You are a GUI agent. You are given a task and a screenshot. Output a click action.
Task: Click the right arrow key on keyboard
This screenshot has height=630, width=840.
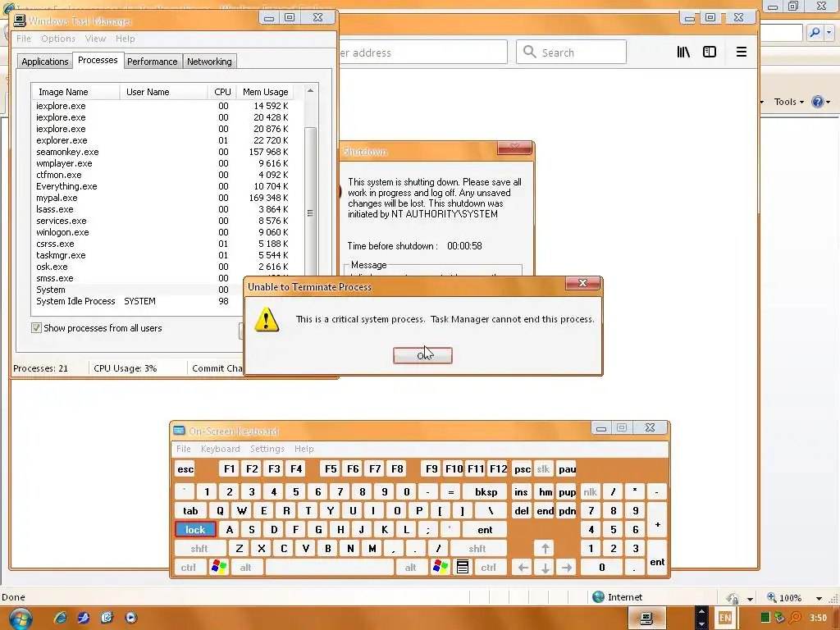click(x=567, y=567)
